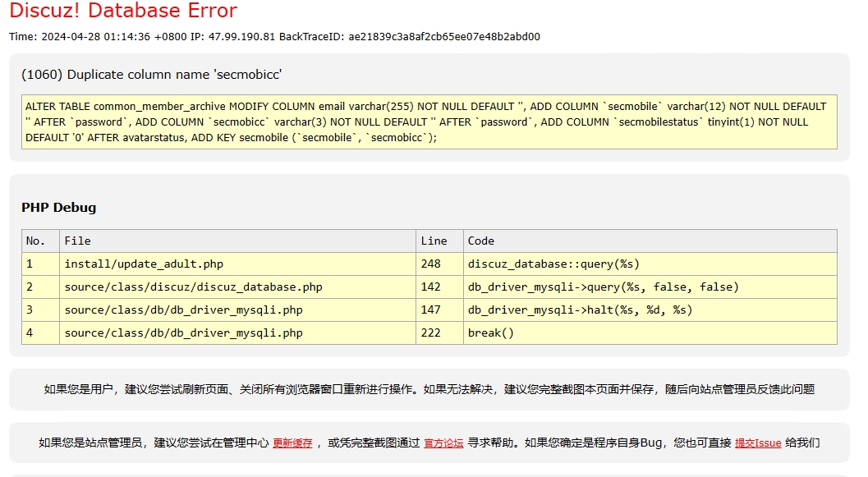The height and width of the screenshot is (477, 868).
Task: Click line number 248 cell
Action: [430, 264]
